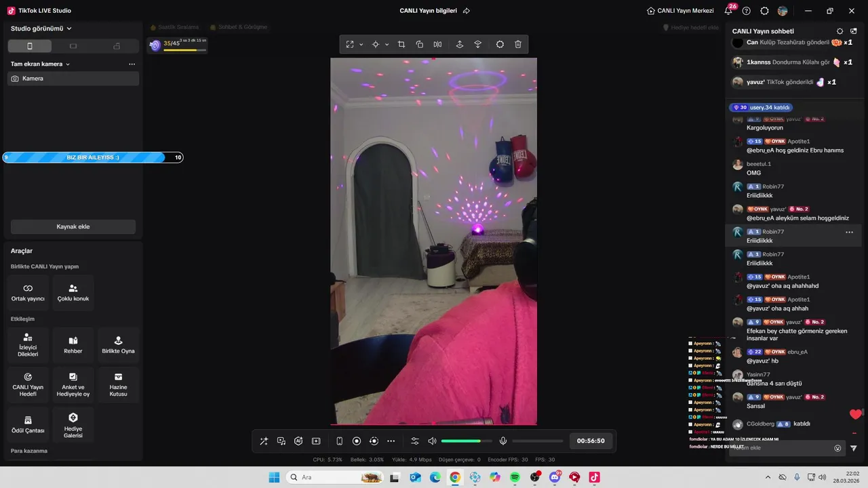Open scene more options (three dots)
This screenshot has height=488, width=868.
[132, 64]
